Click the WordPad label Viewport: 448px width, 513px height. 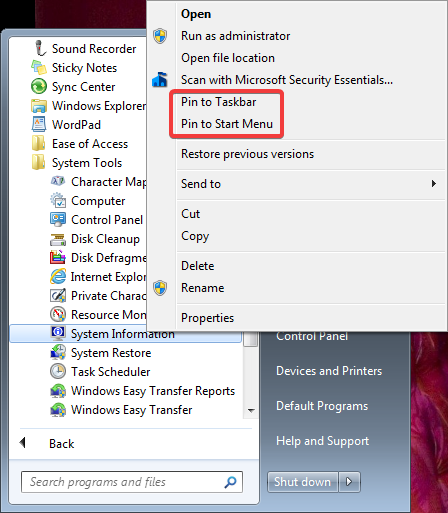pyautogui.click(x=76, y=125)
